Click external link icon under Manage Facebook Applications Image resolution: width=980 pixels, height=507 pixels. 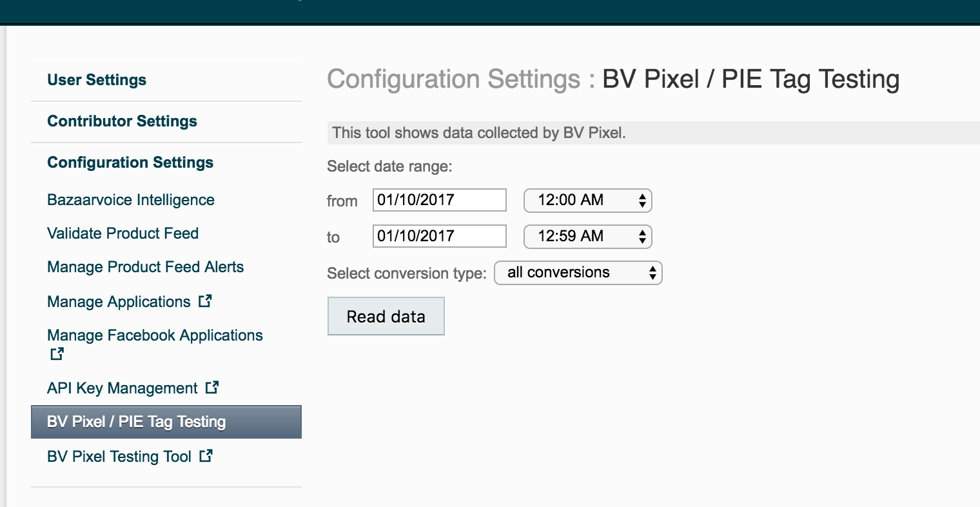[x=57, y=353]
